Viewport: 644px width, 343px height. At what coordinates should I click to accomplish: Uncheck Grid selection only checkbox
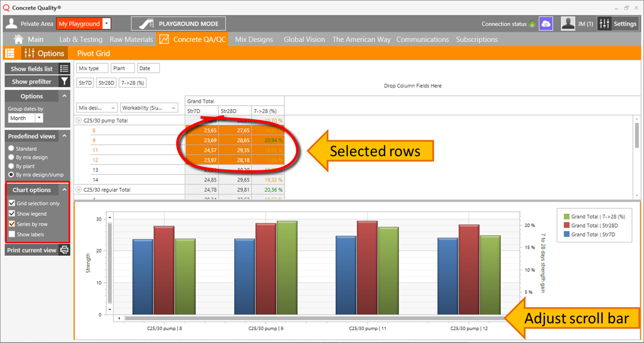click(x=12, y=204)
